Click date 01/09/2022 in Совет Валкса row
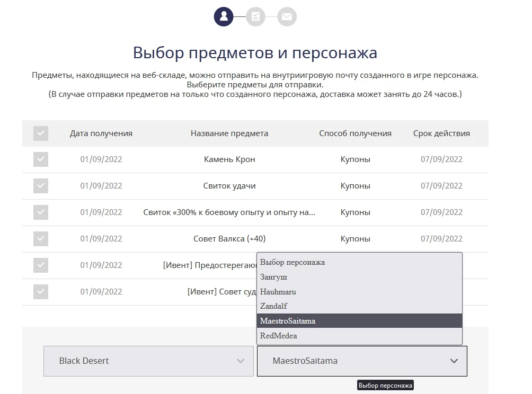The image size is (532, 394). tap(101, 239)
